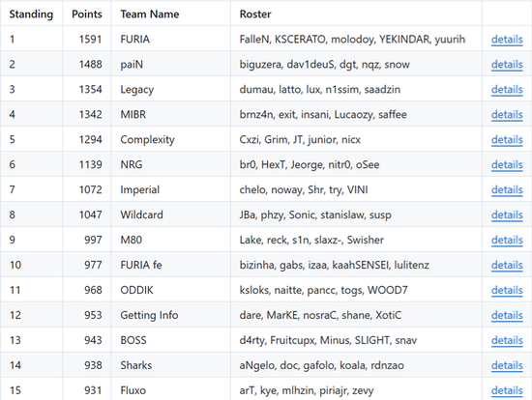Open details for Wildcard
The width and height of the screenshot is (532, 400).
507,214
